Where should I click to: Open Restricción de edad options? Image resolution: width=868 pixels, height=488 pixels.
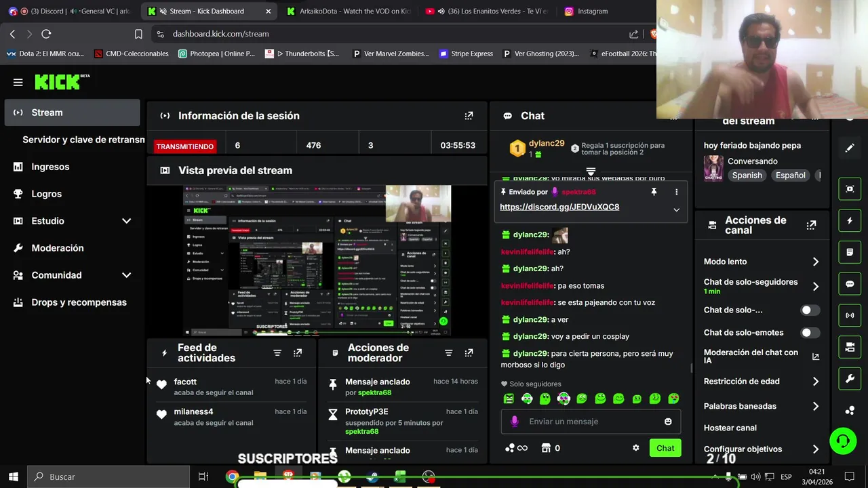coord(762,382)
